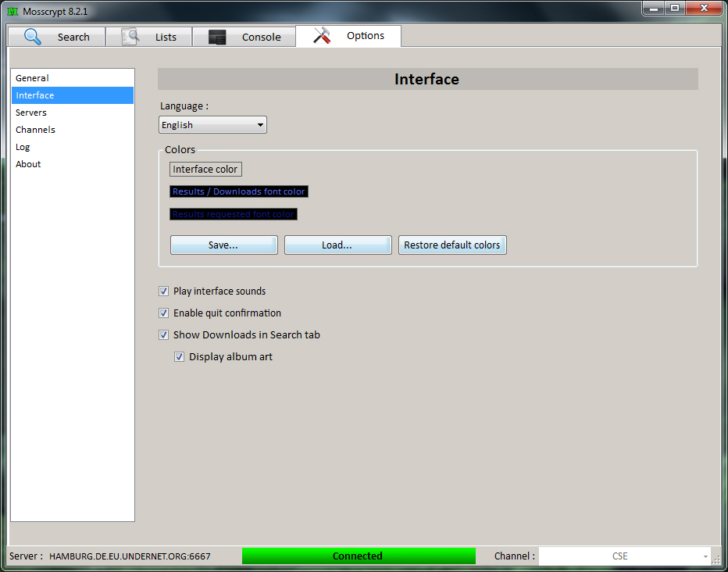Open the Channels settings page
728x572 pixels.
point(73,130)
